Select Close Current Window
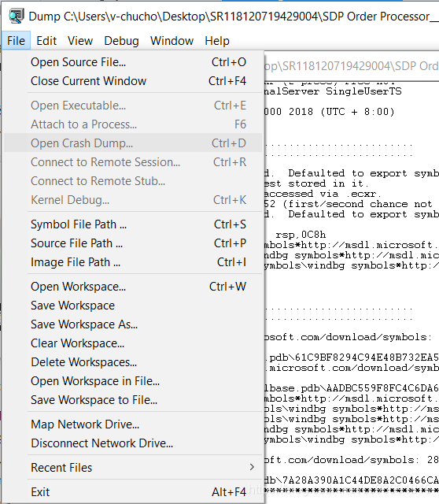This screenshot has width=439, height=504. click(x=133, y=81)
